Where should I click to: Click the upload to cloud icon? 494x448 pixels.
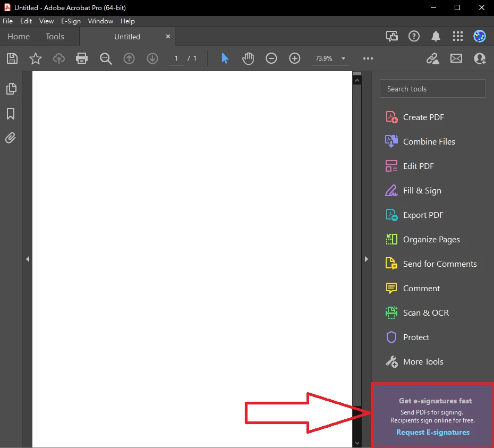(59, 58)
